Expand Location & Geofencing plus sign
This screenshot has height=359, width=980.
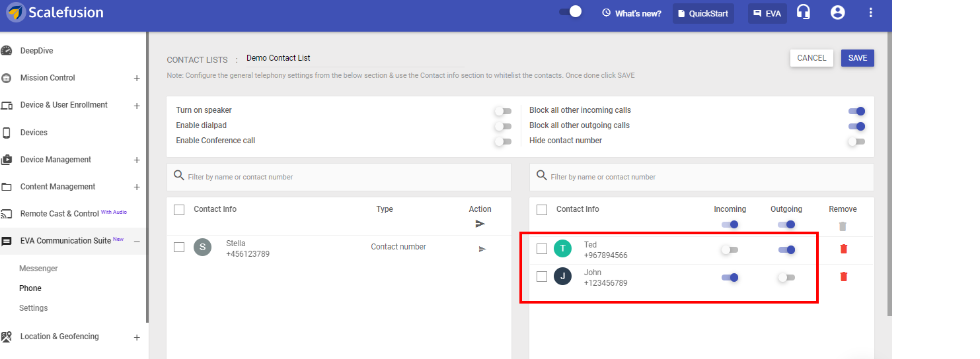point(137,338)
